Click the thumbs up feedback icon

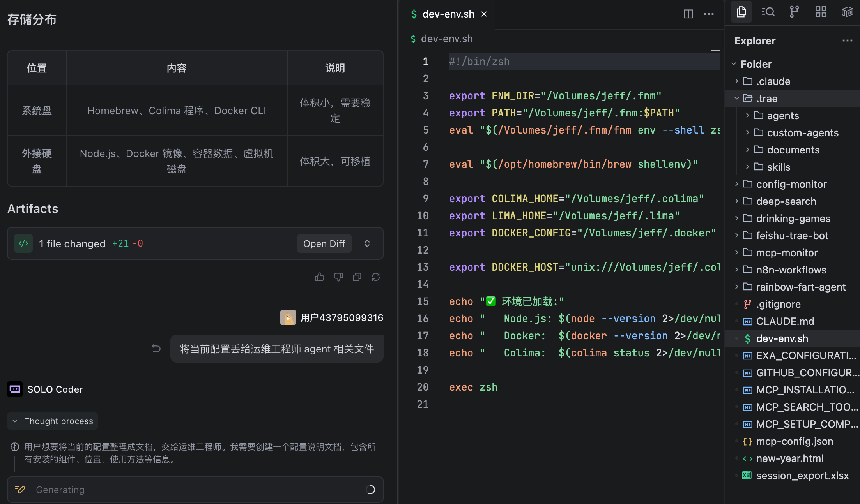(x=320, y=277)
